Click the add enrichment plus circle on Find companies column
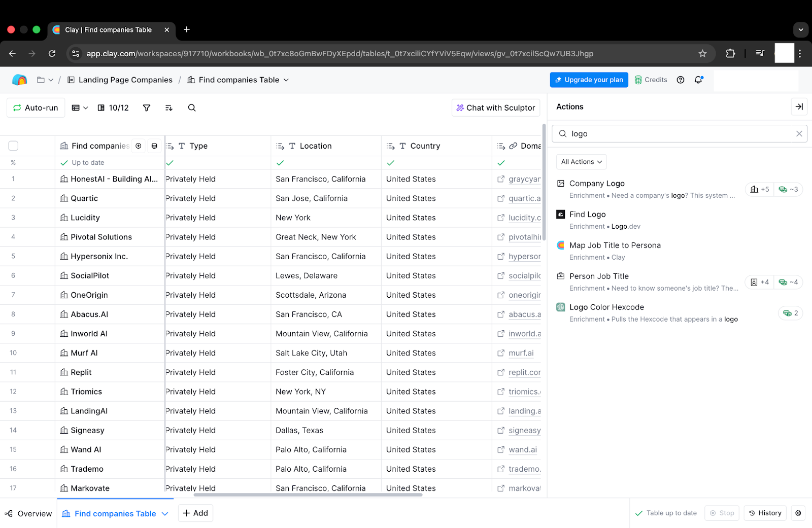The width and height of the screenshot is (812, 528). tap(139, 146)
